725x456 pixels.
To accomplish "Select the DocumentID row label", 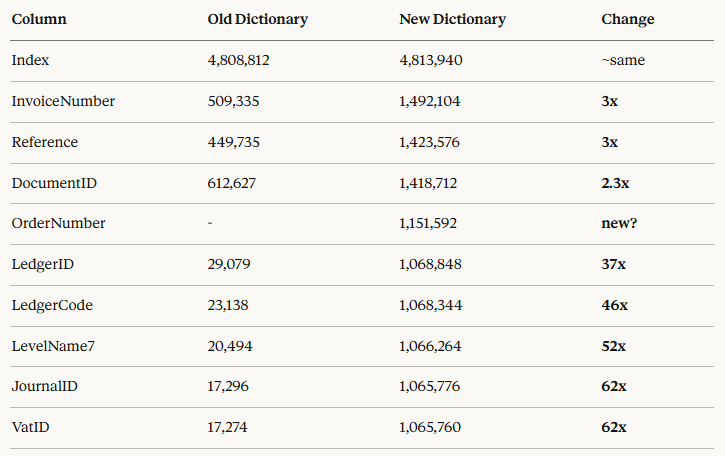I will [54, 183].
